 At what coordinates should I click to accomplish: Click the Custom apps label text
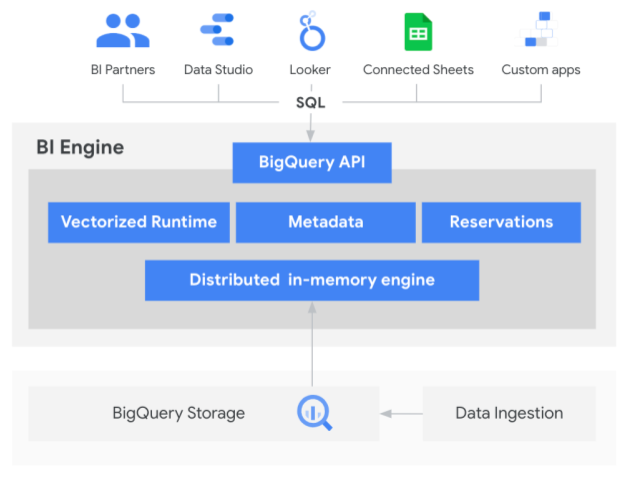pyautogui.click(x=541, y=70)
